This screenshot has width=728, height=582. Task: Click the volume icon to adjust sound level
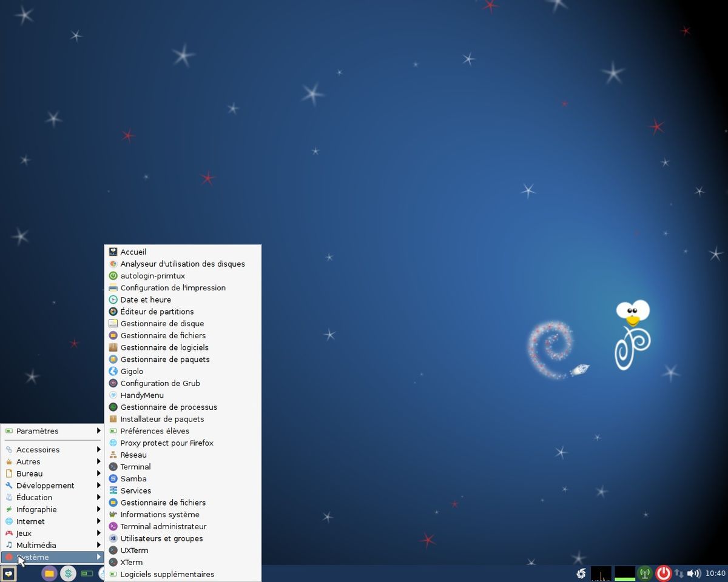click(x=693, y=573)
